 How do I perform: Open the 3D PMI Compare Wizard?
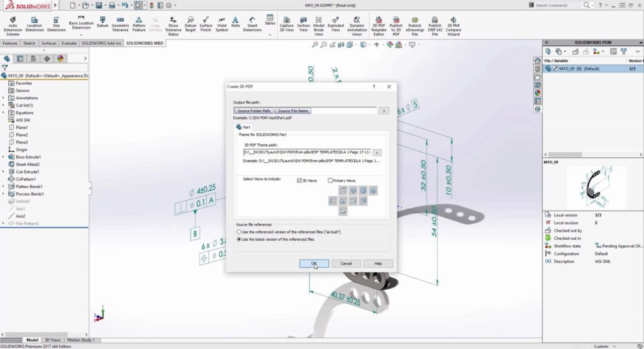pos(453,26)
